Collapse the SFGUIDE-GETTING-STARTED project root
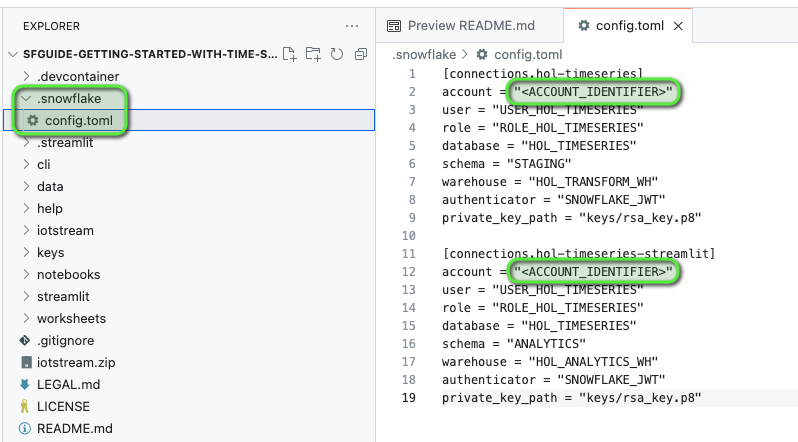 [12, 55]
